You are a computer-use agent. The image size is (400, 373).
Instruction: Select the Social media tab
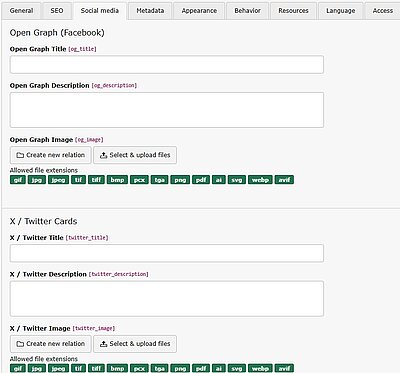(100, 11)
